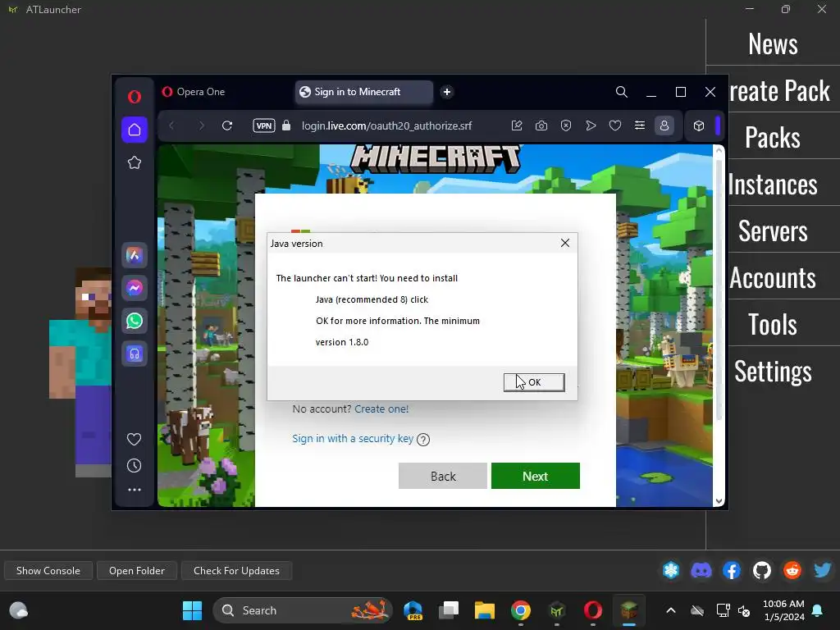Open History clock icon in Opera sidebar
The height and width of the screenshot is (630, 840).
134,466
